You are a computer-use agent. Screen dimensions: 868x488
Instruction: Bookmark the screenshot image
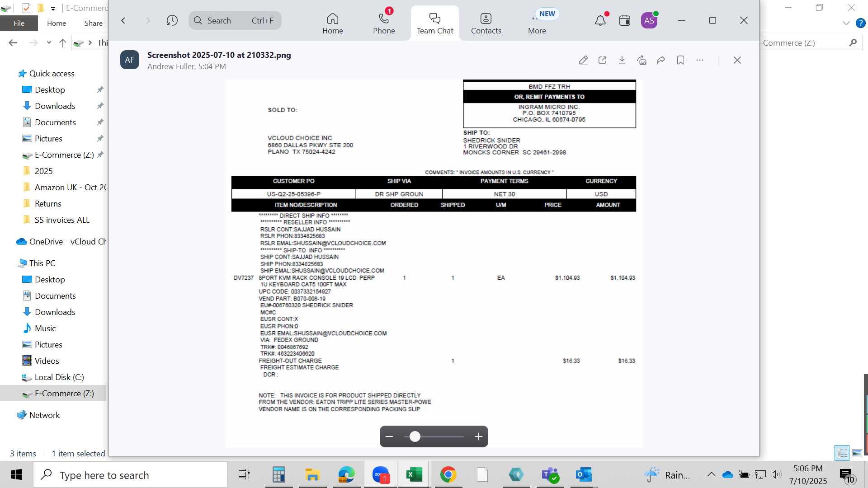680,60
